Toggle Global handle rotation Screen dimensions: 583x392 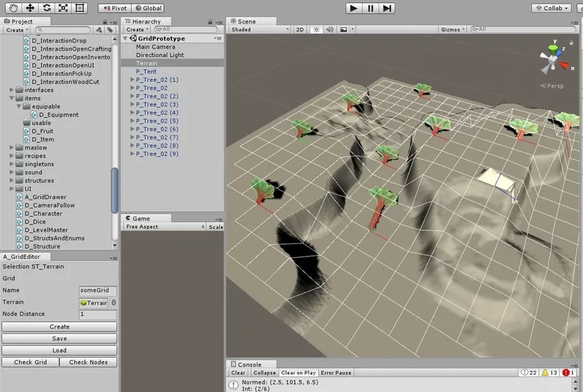148,8
